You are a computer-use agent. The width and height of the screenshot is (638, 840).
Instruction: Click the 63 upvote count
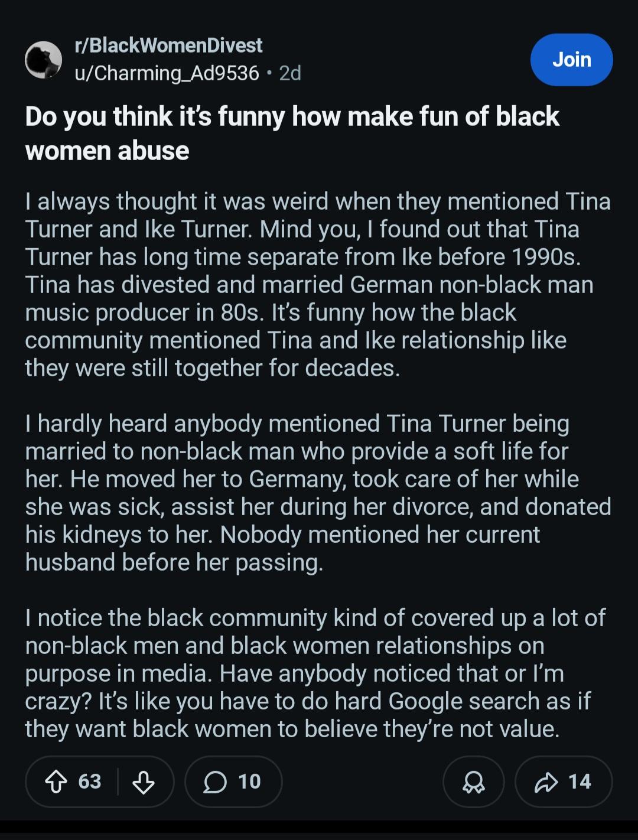90,782
